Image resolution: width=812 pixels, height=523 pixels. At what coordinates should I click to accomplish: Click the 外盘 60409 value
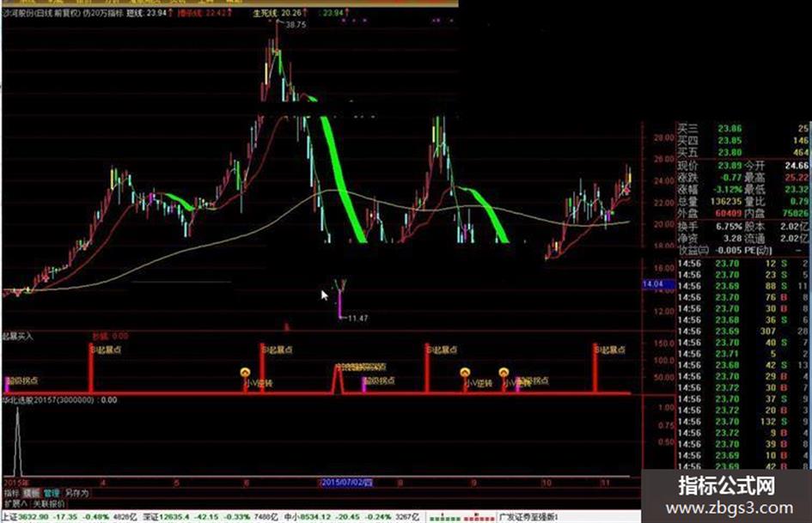[728, 213]
